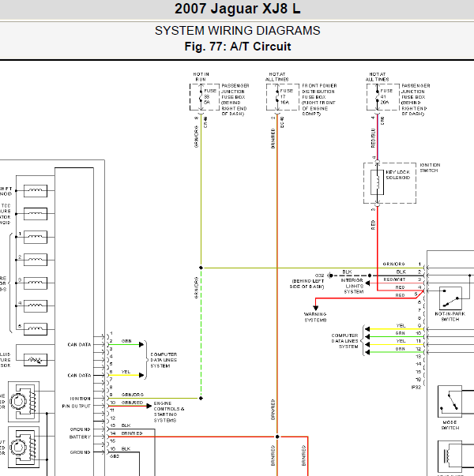Click the arrowhead pointing to Engine Controls
The height and width of the screenshot is (476, 474).
click(x=149, y=406)
